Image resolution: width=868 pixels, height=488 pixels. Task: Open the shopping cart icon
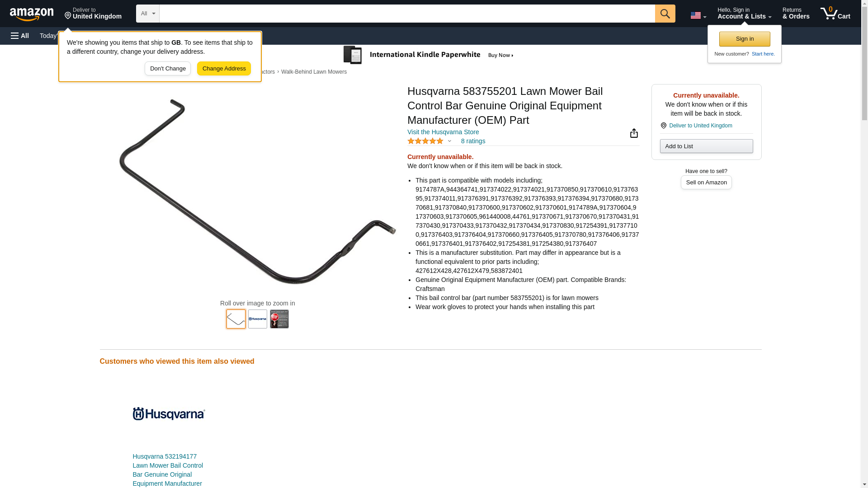coord(835,14)
